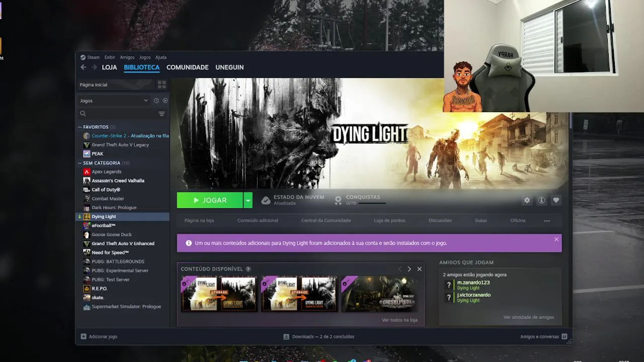Open Página inicial in sidebar
Image resolution: width=644 pixels, height=362 pixels.
click(x=116, y=84)
